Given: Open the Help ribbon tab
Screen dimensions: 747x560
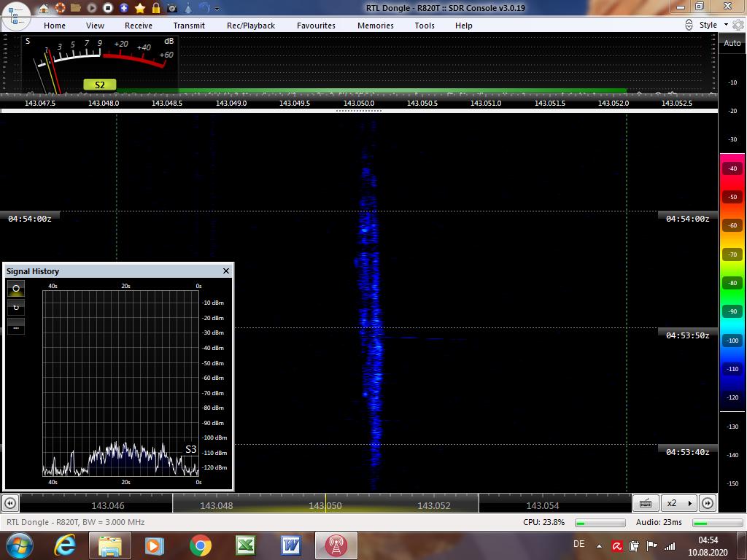Looking at the screenshot, I should pos(463,26).
